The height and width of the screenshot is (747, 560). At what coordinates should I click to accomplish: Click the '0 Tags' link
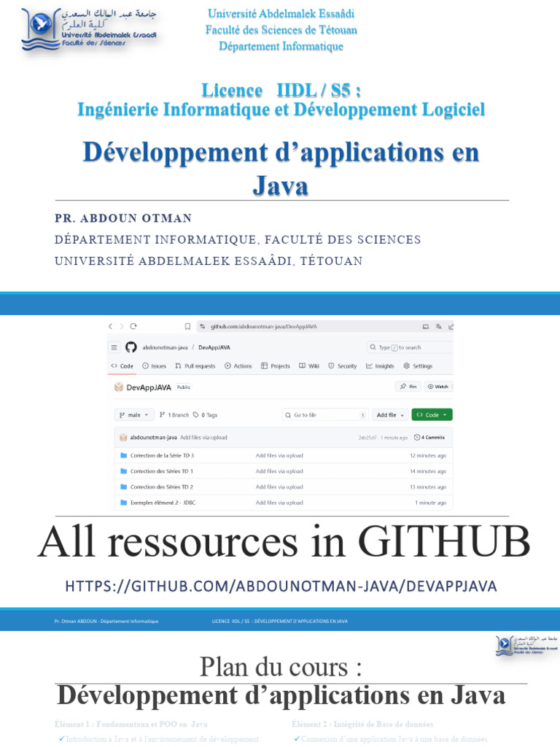pyautogui.click(x=205, y=415)
